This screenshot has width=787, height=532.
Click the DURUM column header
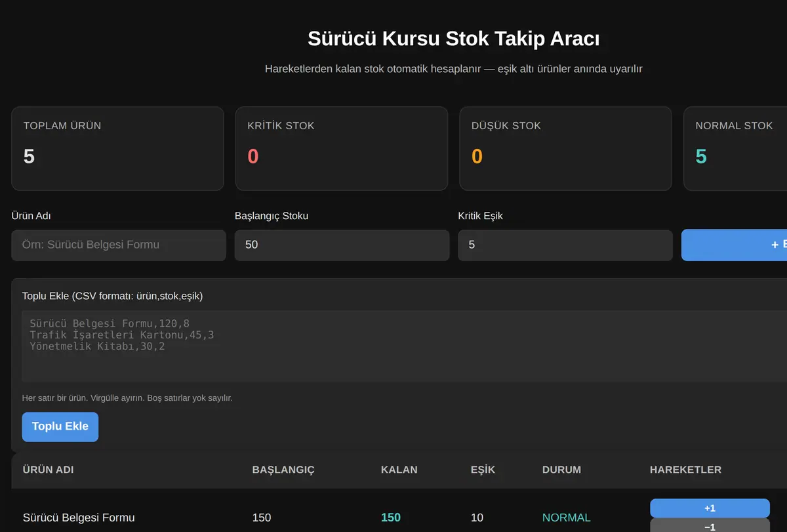coord(561,470)
